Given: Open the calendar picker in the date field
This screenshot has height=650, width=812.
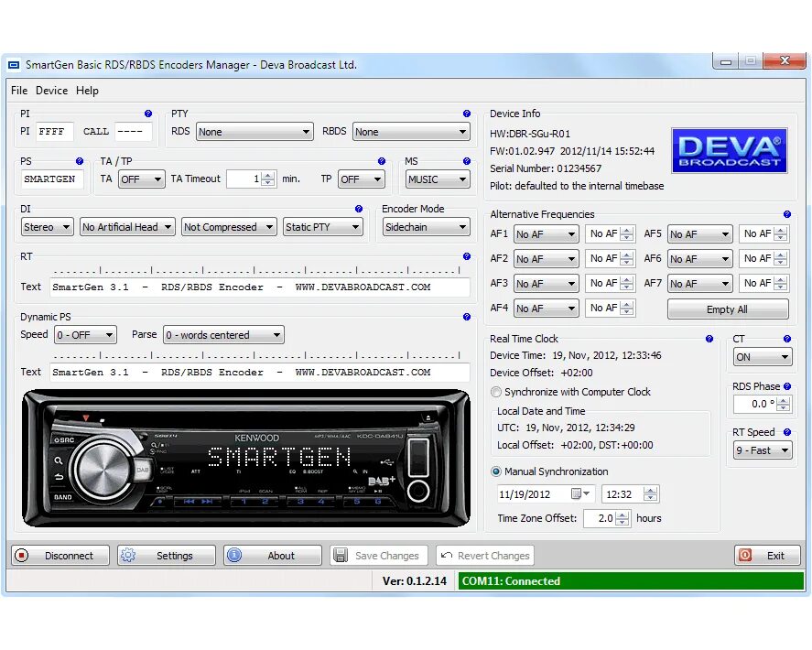Looking at the screenshot, I should tap(580, 493).
